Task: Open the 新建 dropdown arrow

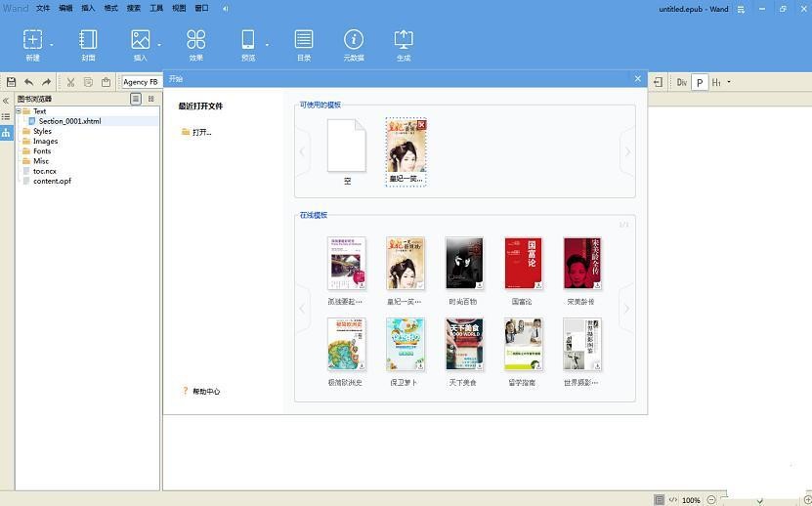Action: pos(51,45)
